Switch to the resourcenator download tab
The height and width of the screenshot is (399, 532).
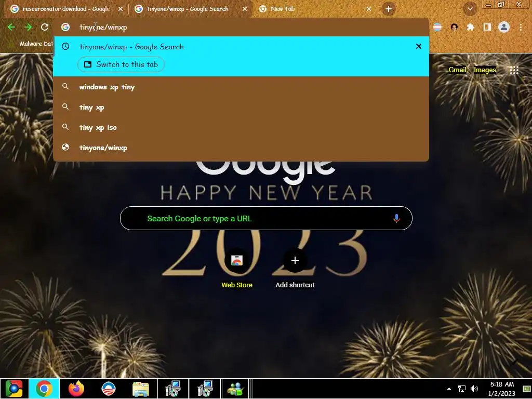(x=66, y=9)
